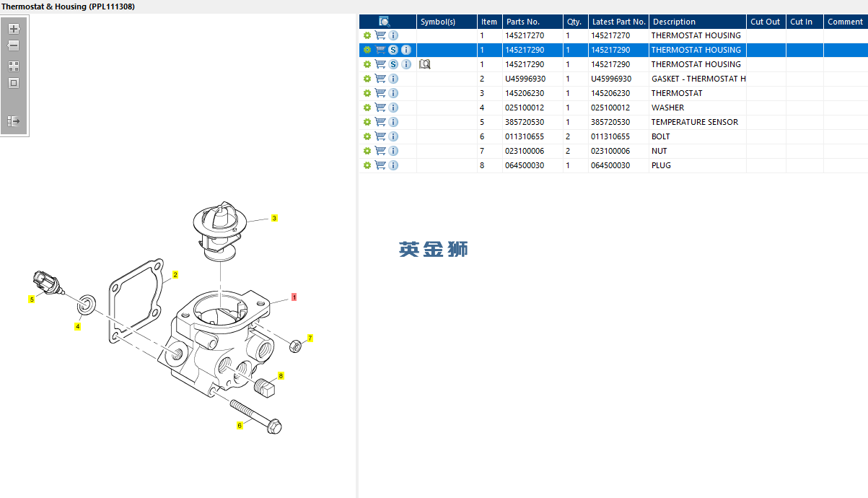Add TEMPERATURE SENSOR 385720530 to cart

click(380, 122)
